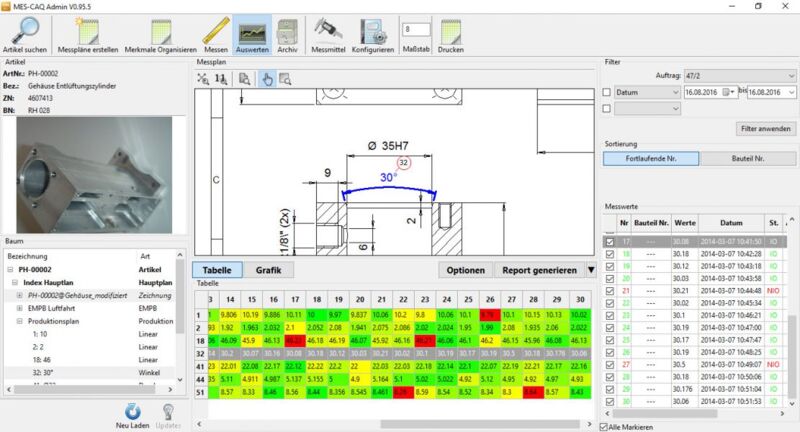
Task: Click the Datum column header in Messwerte
Action: tap(731, 223)
